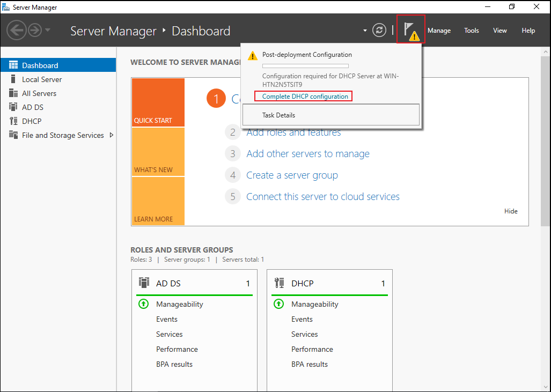Hide the welcome tile
Viewport: 551px width, 392px height.
(x=511, y=211)
